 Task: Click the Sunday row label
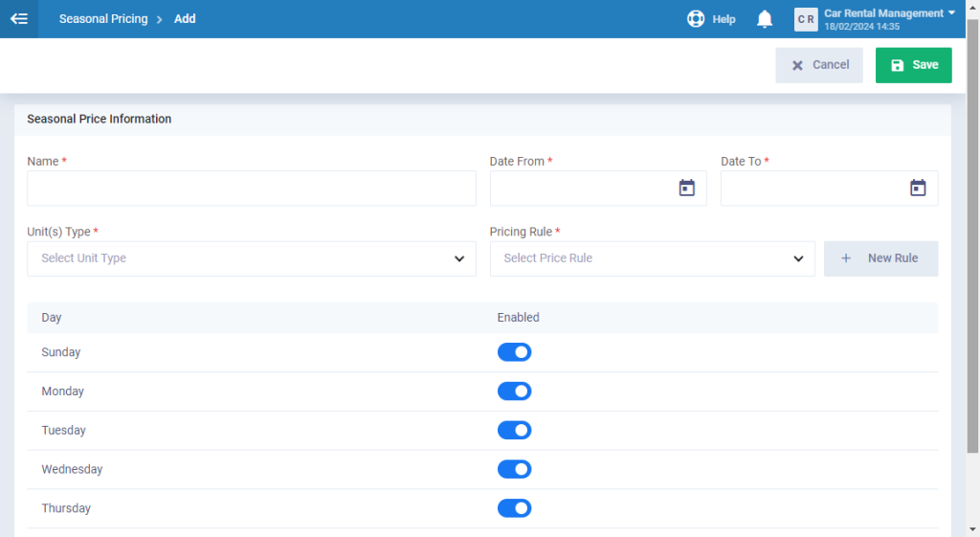(x=60, y=352)
